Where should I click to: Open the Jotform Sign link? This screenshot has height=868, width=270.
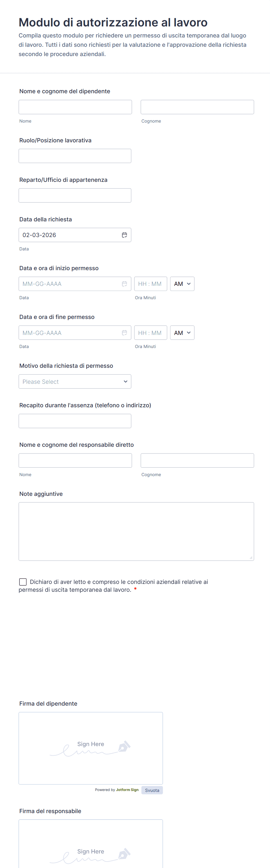[127, 790]
